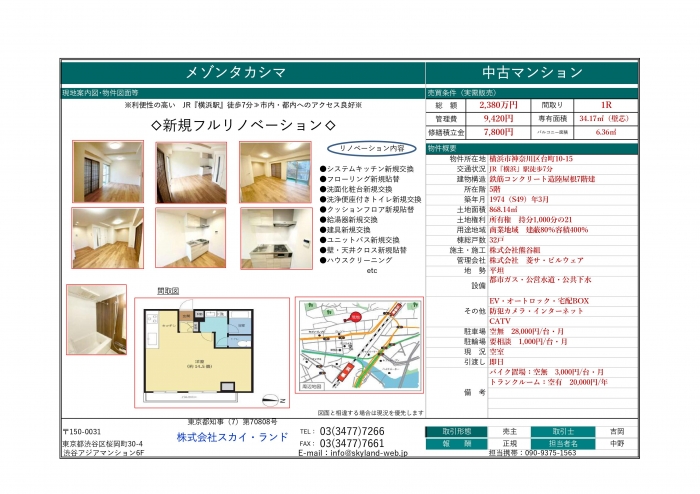
Task: Open the bathroom unit photo thumbnail
Action: tap(96, 320)
